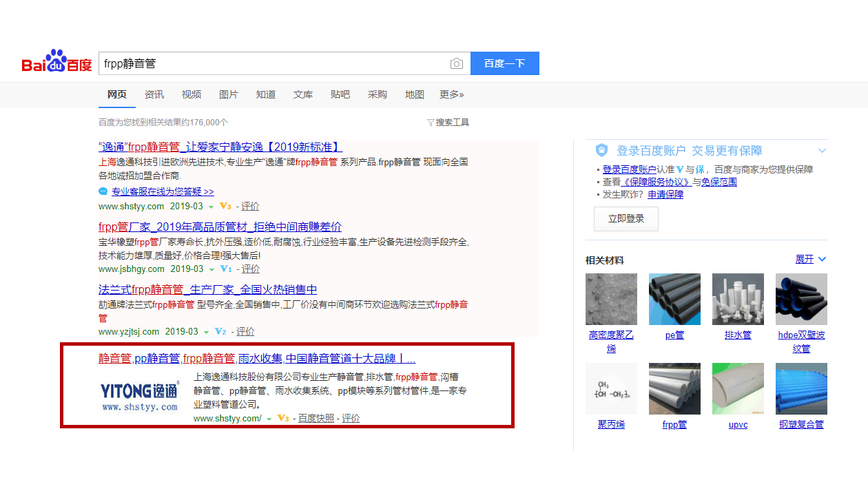Click the V3 badge on first result
868x491 pixels.
(225, 206)
